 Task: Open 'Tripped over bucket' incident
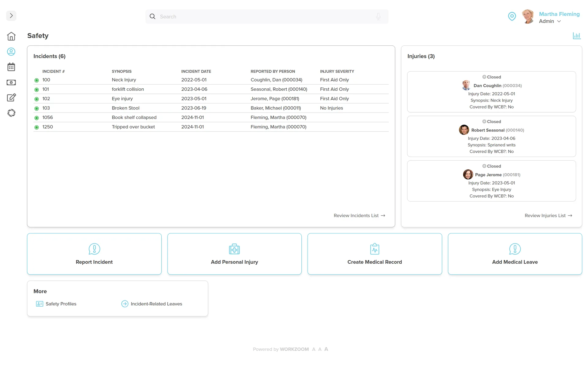click(133, 127)
